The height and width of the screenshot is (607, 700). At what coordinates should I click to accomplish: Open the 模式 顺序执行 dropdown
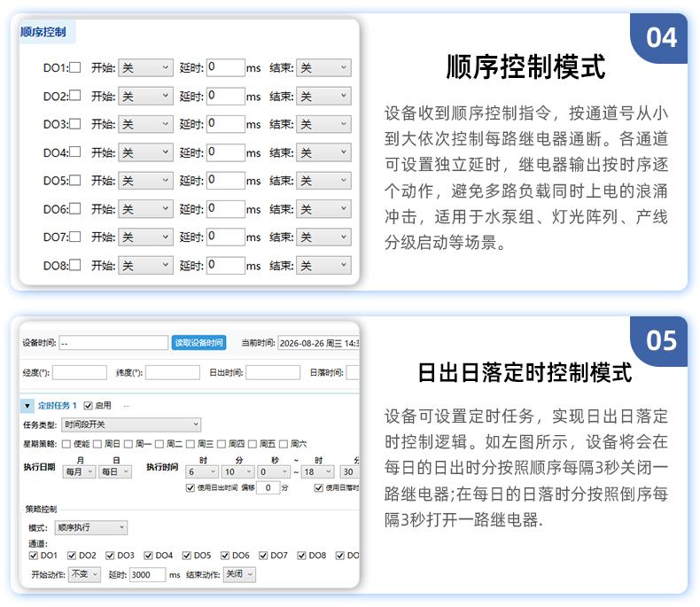pos(91,527)
